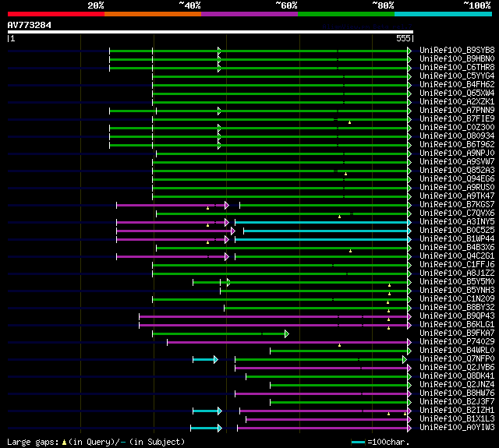Viewport: 499px width, 448px height.
Task: Click UniRef100_B1WP44 label
Action: pos(457,239)
